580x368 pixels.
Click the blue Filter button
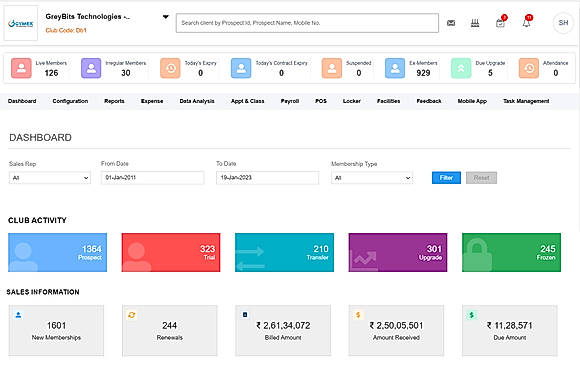pos(446,178)
